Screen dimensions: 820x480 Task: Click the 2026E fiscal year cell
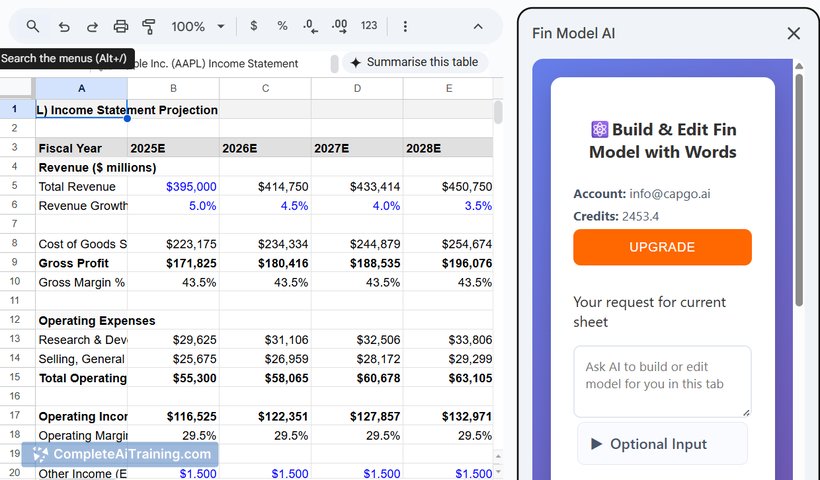pyautogui.click(x=265, y=148)
